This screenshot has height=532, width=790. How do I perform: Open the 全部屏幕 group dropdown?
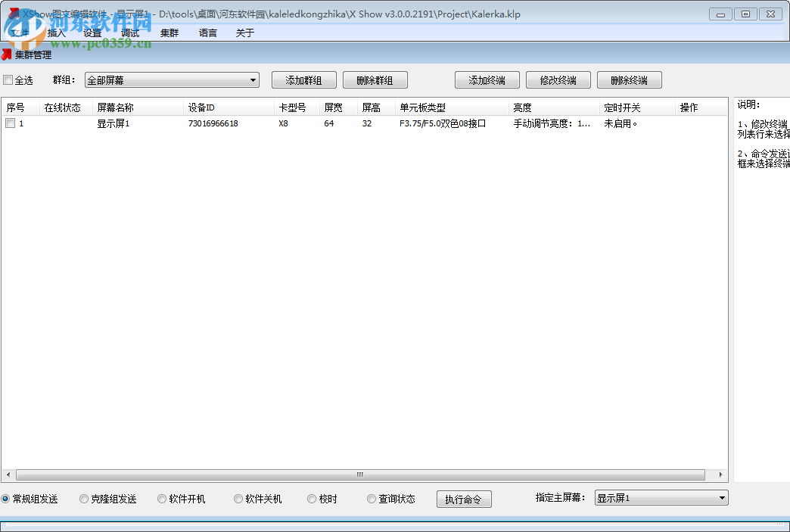254,79
